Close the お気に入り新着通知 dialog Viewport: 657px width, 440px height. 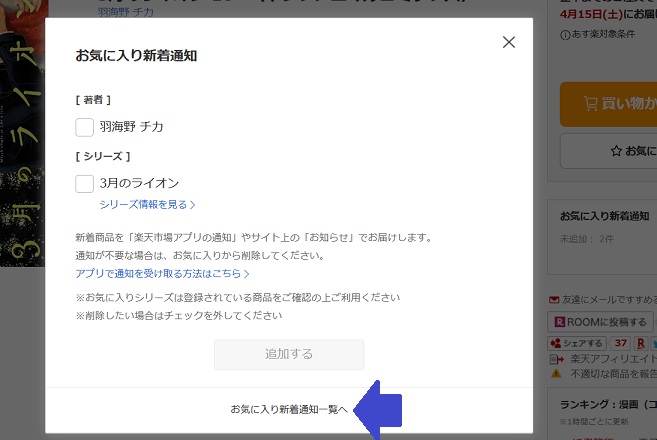(509, 42)
